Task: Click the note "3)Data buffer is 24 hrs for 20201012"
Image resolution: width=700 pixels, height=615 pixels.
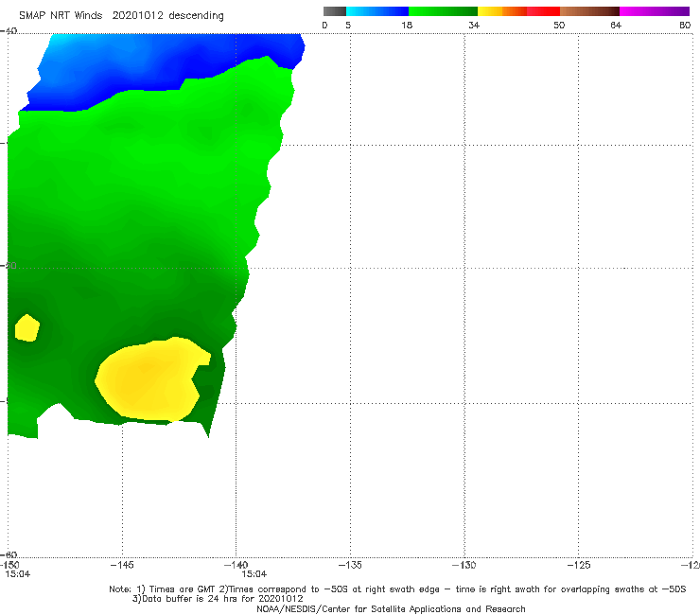Action: coord(218,599)
